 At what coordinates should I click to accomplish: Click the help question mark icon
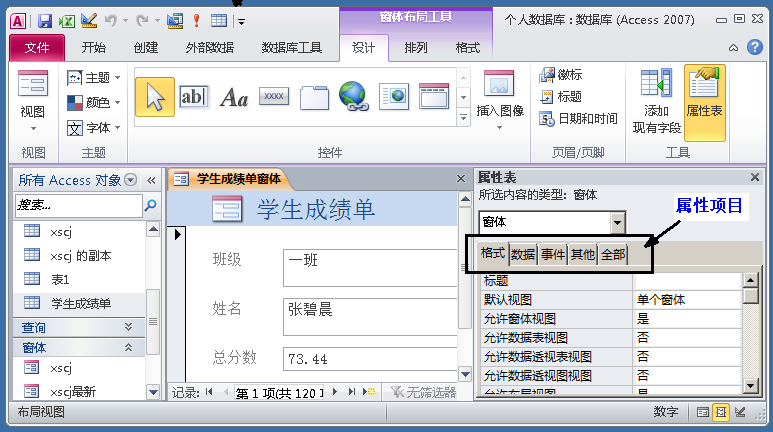click(754, 47)
